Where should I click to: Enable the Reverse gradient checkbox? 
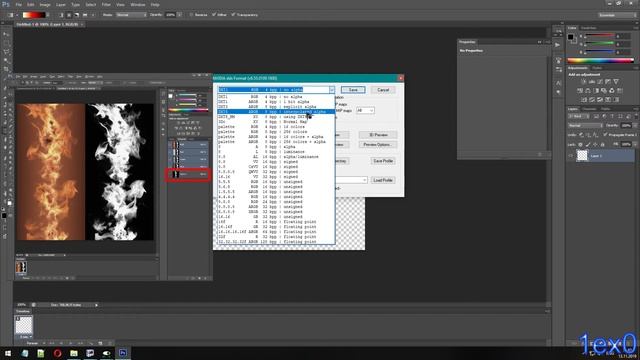tap(191, 15)
